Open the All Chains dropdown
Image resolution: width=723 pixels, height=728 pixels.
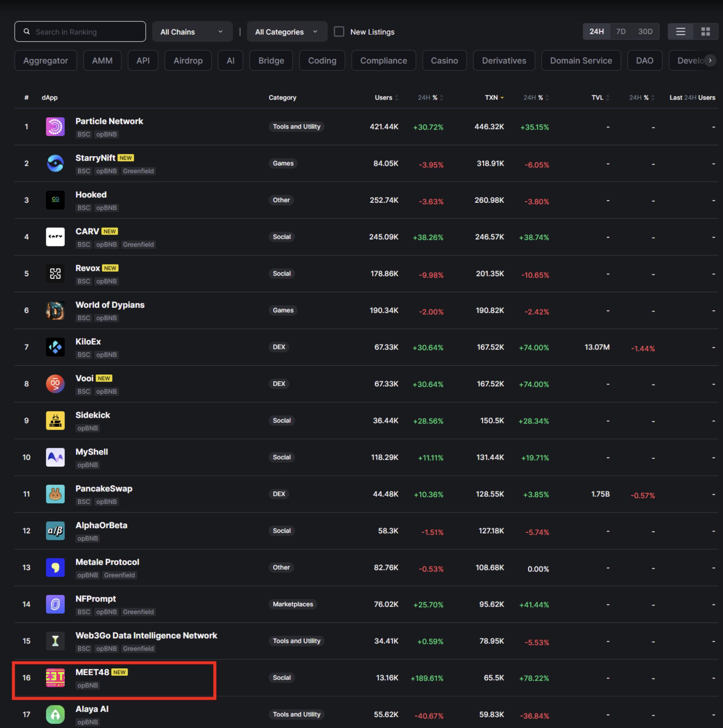(x=192, y=32)
